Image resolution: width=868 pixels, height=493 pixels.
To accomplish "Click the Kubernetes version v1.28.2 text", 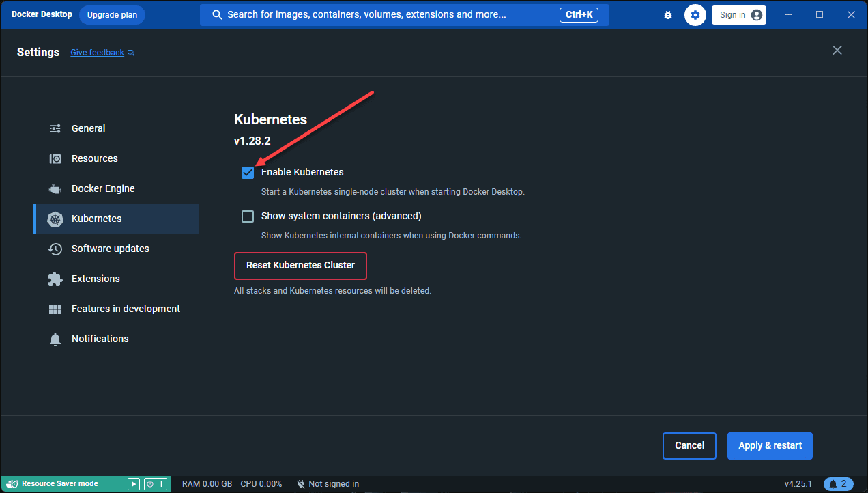I will (x=252, y=141).
